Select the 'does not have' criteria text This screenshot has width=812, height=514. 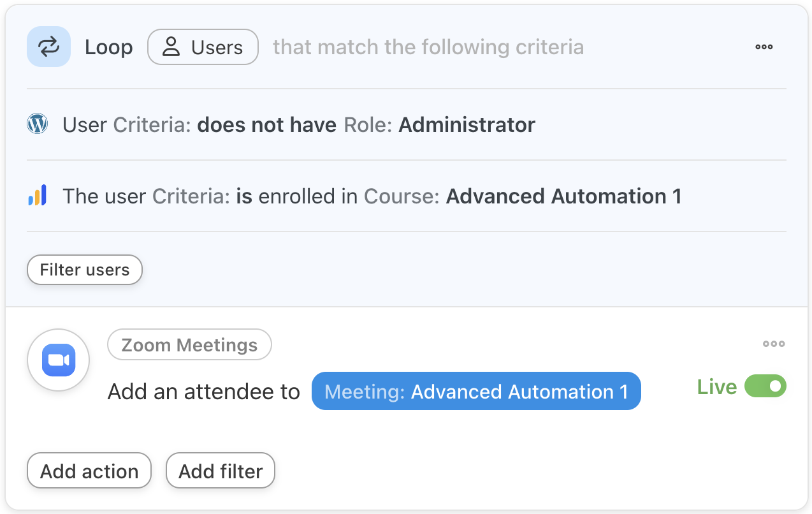266,125
